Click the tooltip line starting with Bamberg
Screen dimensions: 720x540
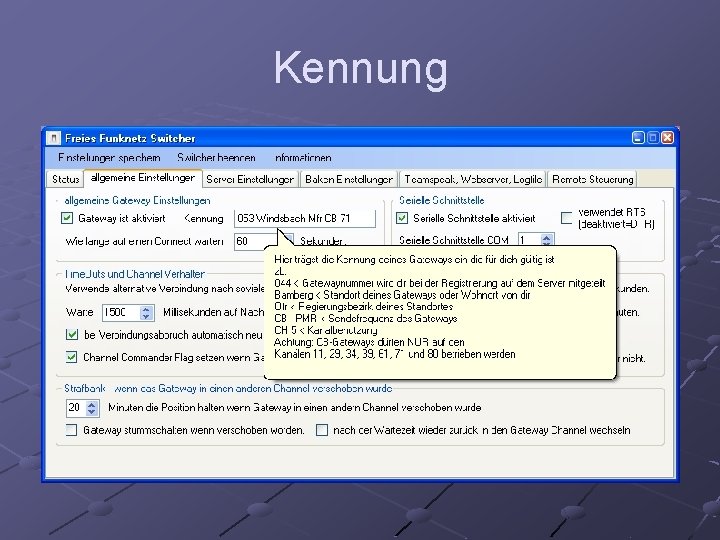[x=402, y=295]
